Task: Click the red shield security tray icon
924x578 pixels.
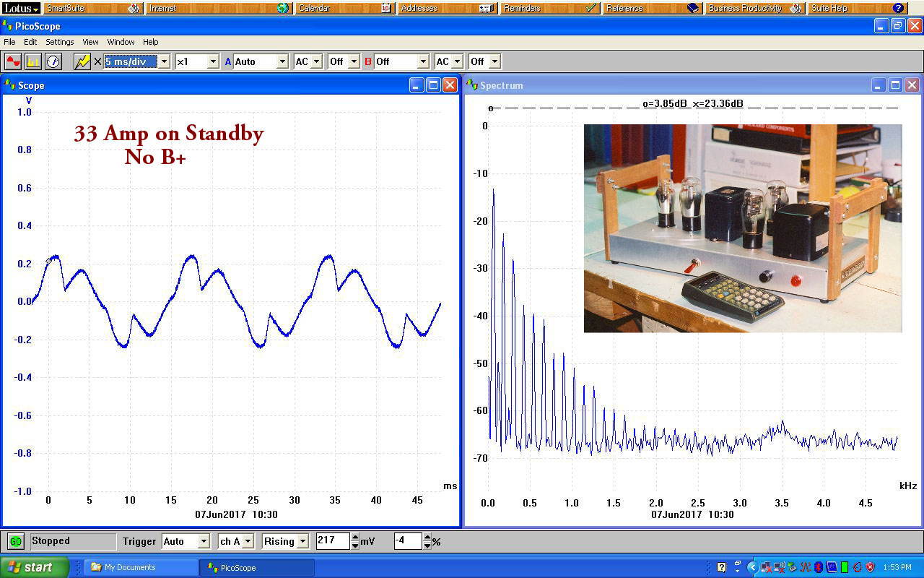Action: coord(870,567)
